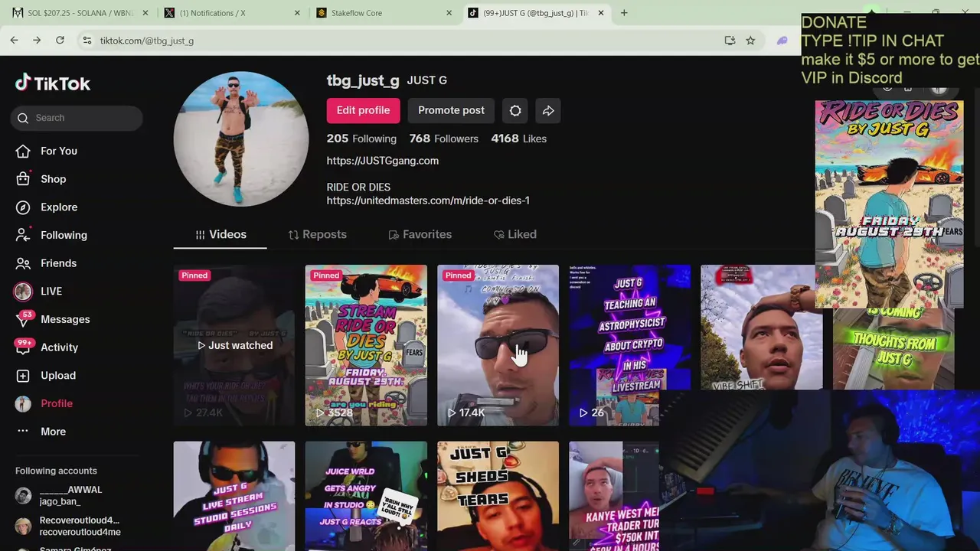Switch to the Stakeflow Core browser tab
The image size is (980, 551).
tap(385, 13)
